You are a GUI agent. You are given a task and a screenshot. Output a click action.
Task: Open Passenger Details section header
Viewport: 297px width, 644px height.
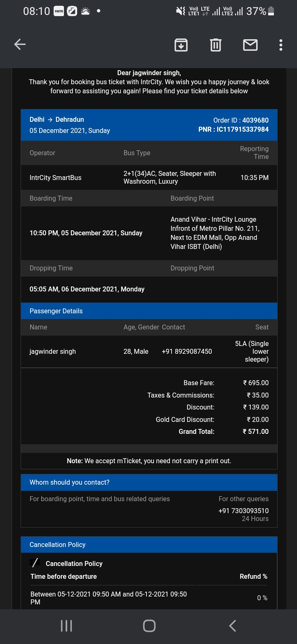pos(149,311)
